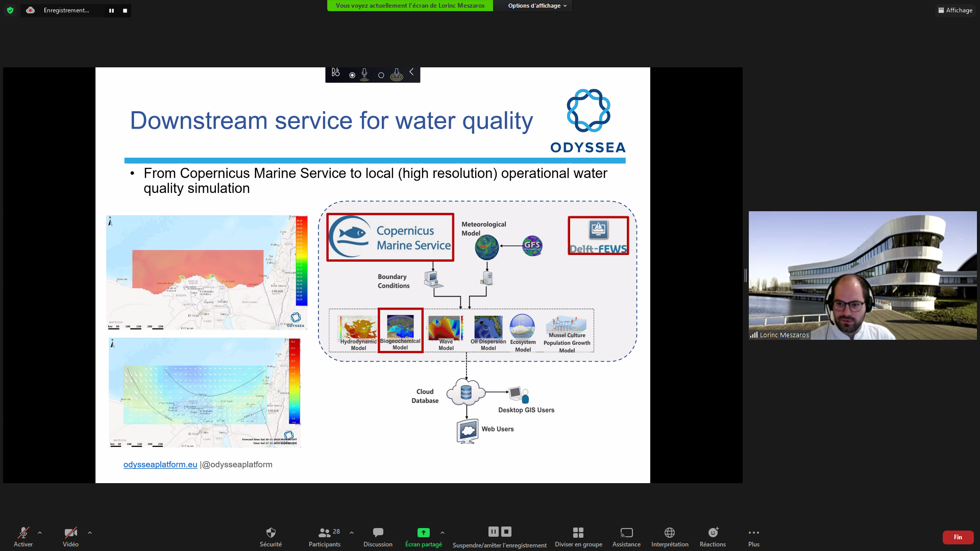Pause recording from bottom toolbar

pyautogui.click(x=493, y=532)
